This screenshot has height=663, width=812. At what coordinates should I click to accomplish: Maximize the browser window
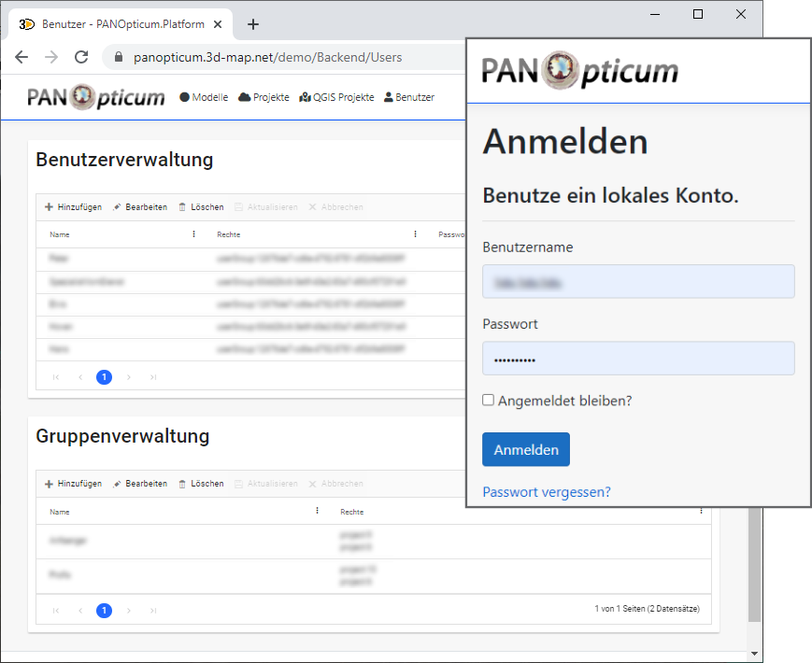[x=698, y=15]
